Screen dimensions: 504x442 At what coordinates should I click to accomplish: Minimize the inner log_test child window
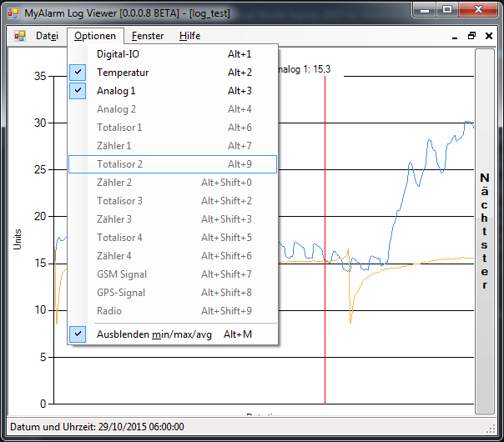[455, 36]
